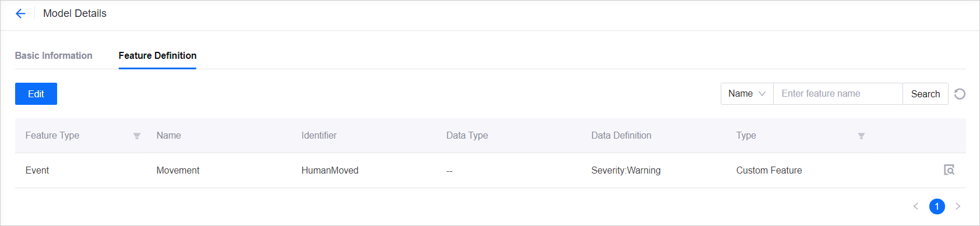Open the Type column filter icon
The width and height of the screenshot is (980, 226).
[861, 136]
